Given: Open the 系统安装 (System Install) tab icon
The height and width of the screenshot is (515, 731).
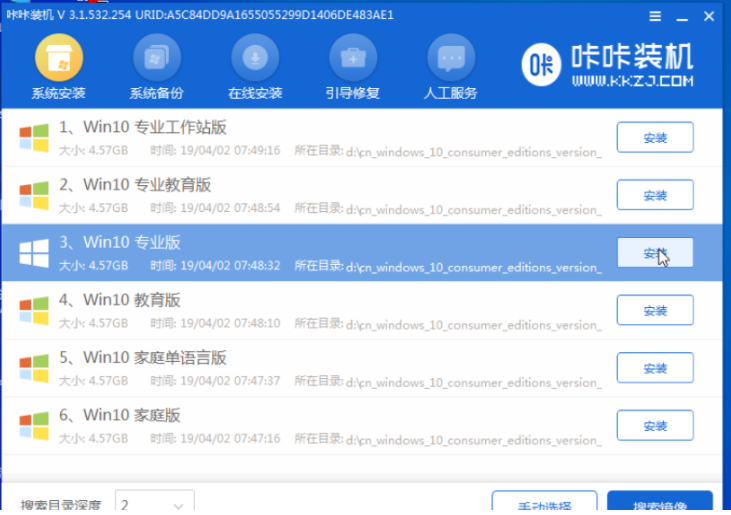Looking at the screenshot, I should click(x=58, y=58).
